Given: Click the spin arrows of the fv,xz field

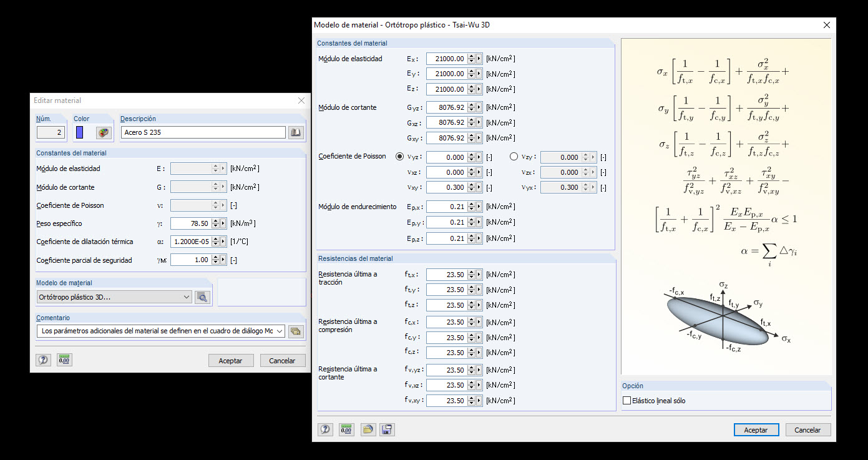Looking at the screenshot, I should [x=471, y=385].
